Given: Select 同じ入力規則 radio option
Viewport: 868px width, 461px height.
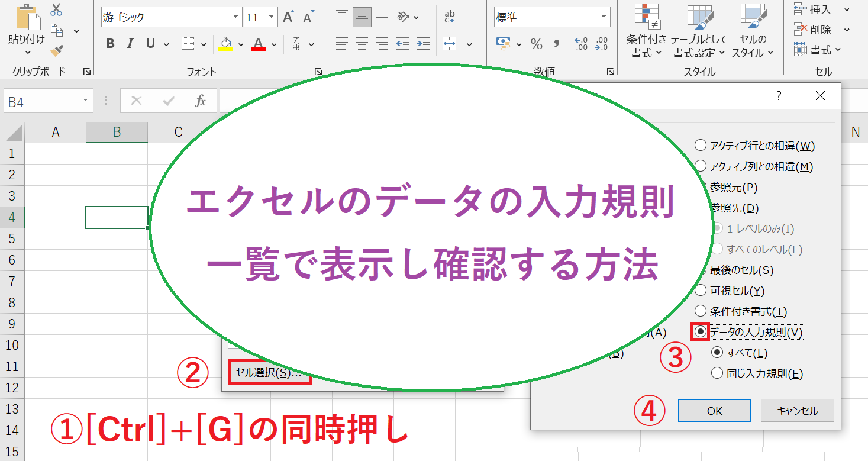Looking at the screenshot, I should 717,373.
